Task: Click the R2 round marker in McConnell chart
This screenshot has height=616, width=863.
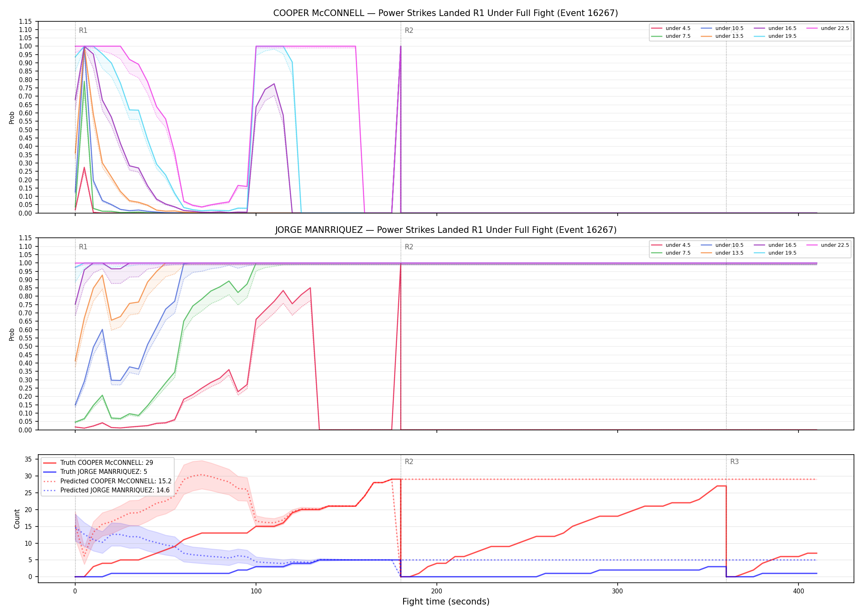Action: tap(409, 30)
